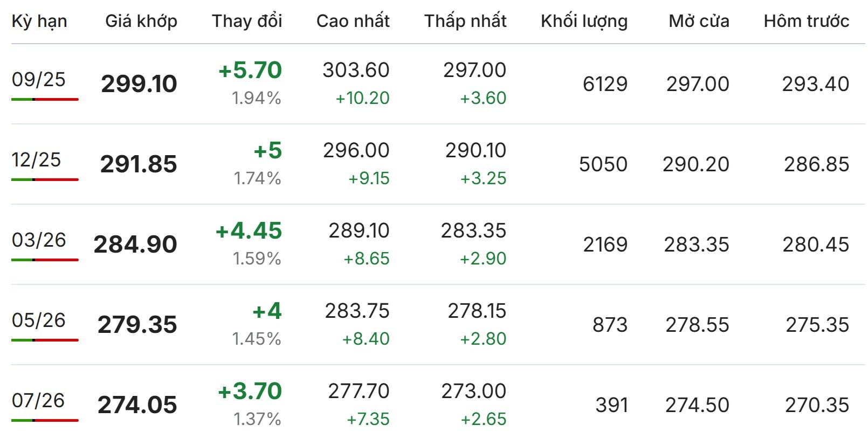Click the Kỳ hạn column header
Screen dimensions: 868x432
pos(39,21)
